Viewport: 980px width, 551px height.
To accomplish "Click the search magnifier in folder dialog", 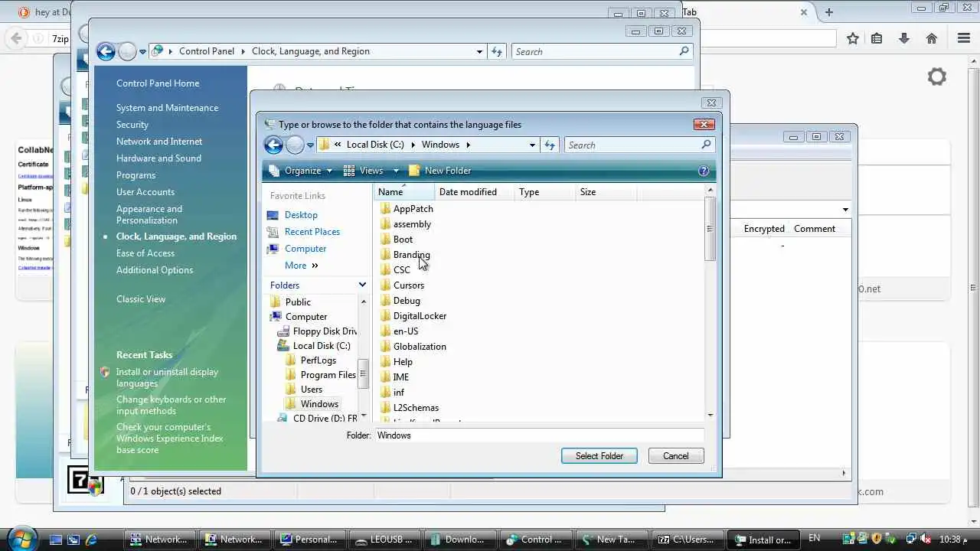I will pyautogui.click(x=706, y=144).
